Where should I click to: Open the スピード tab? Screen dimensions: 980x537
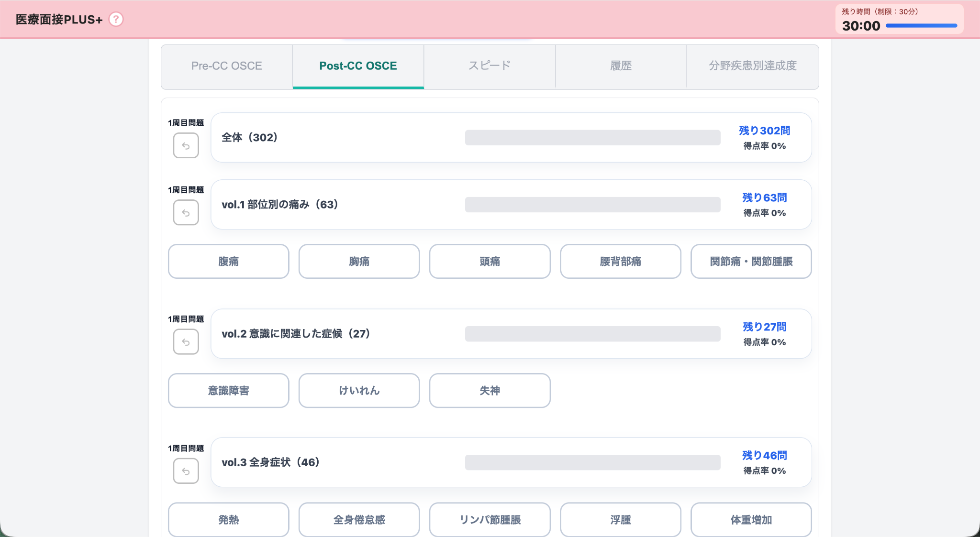[x=490, y=66]
